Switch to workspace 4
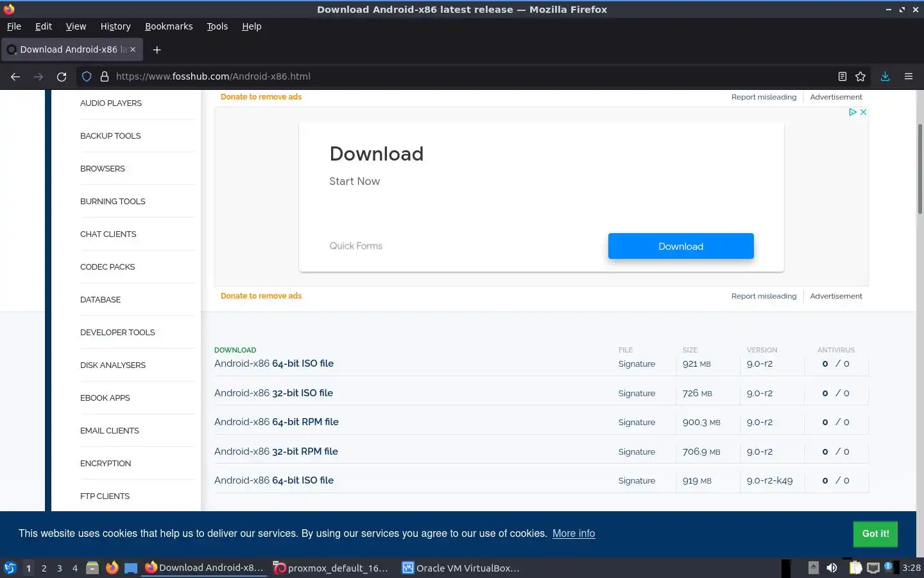This screenshot has width=924, height=578. click(75, 568)
